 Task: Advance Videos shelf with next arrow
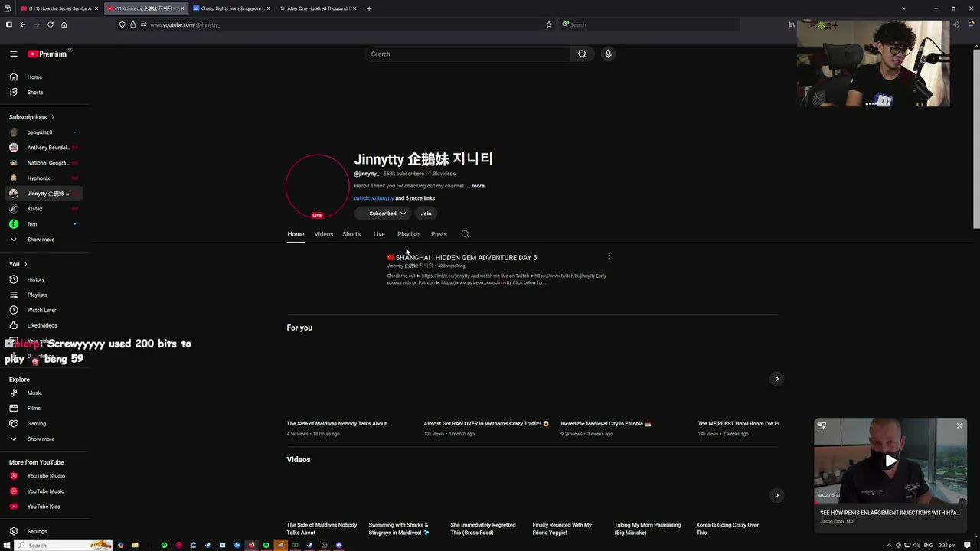[776, 495]
